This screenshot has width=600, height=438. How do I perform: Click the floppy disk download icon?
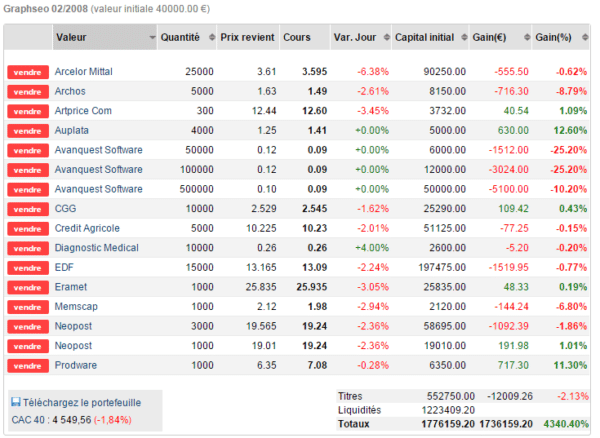click(16, 402)
